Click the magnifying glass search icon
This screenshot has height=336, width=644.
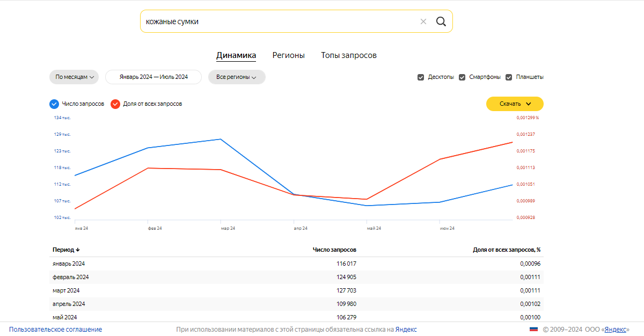pyautogui.click(x=441, y=21)
